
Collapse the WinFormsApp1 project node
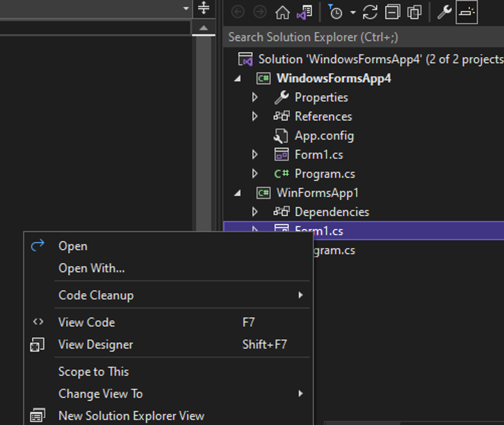[238, 193]
